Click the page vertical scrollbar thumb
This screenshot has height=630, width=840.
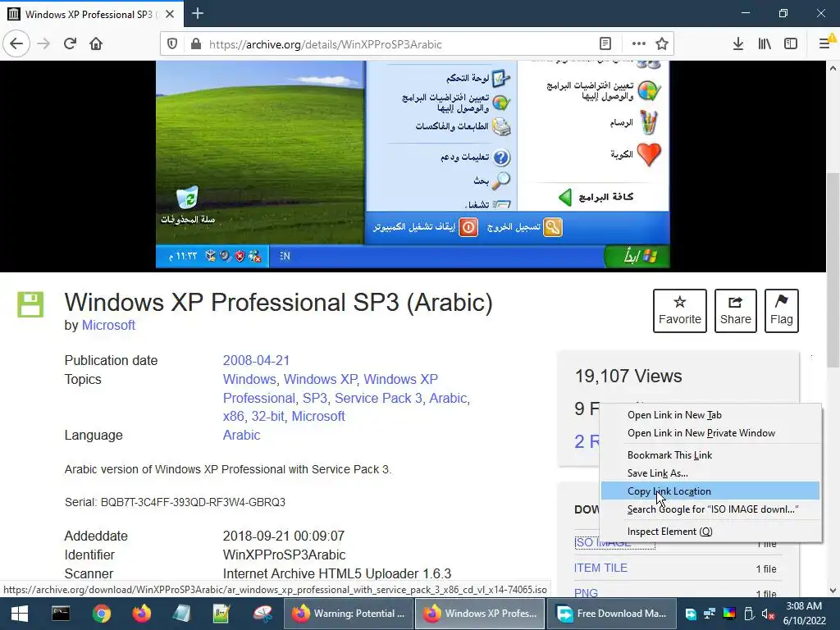click(x=833, y=270)
